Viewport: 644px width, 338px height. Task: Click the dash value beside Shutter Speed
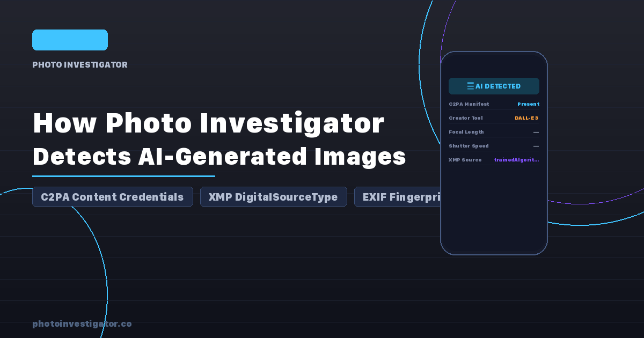[x=536, y=146]
